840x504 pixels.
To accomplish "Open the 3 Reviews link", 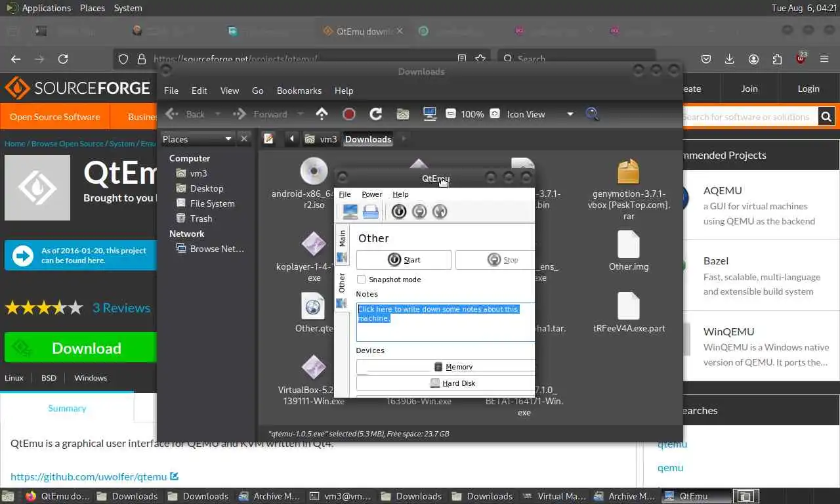I will pos(121,308).
